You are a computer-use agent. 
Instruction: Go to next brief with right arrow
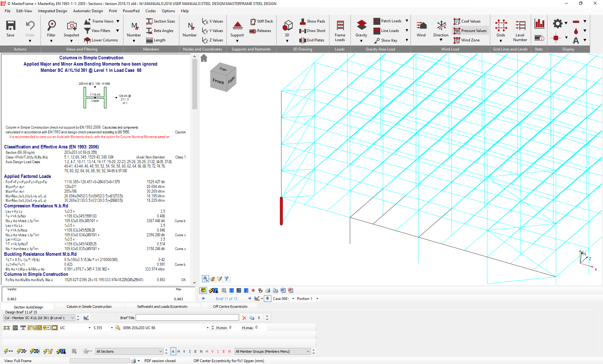250,298
